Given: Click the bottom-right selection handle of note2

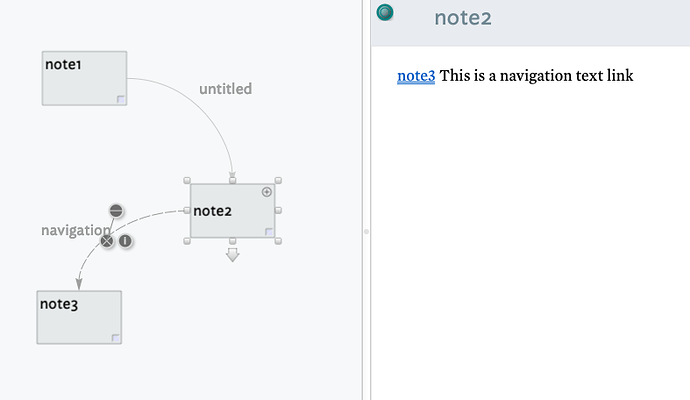Looking at the screenshot, I should pyautogui.click(x=278, y=241).
